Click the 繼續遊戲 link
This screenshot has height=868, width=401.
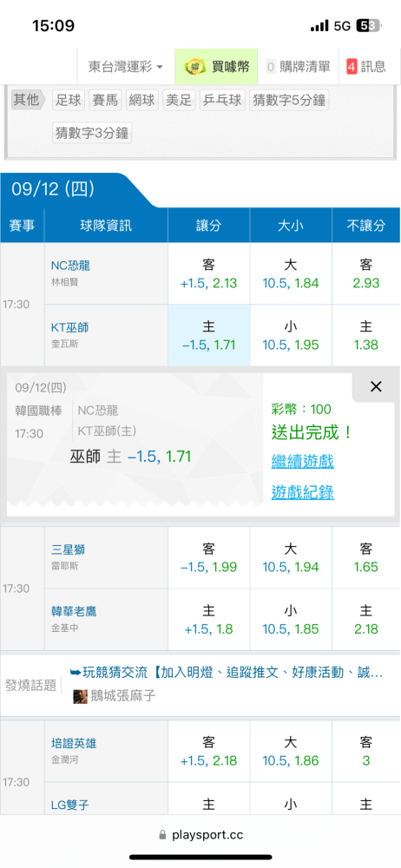click(x=302, y=461)
